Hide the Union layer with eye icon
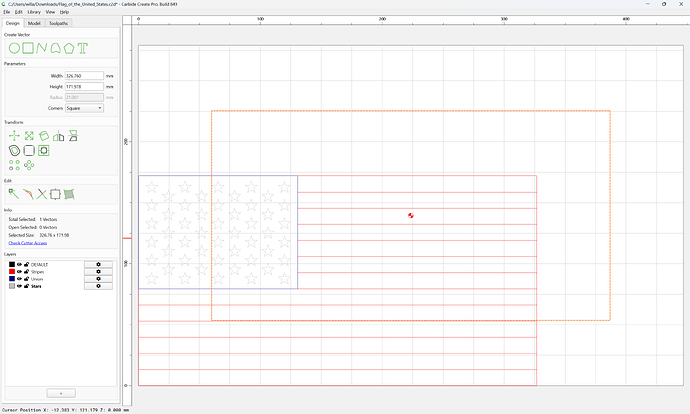Viewport: 690px width, 414px height. (19, 279)
